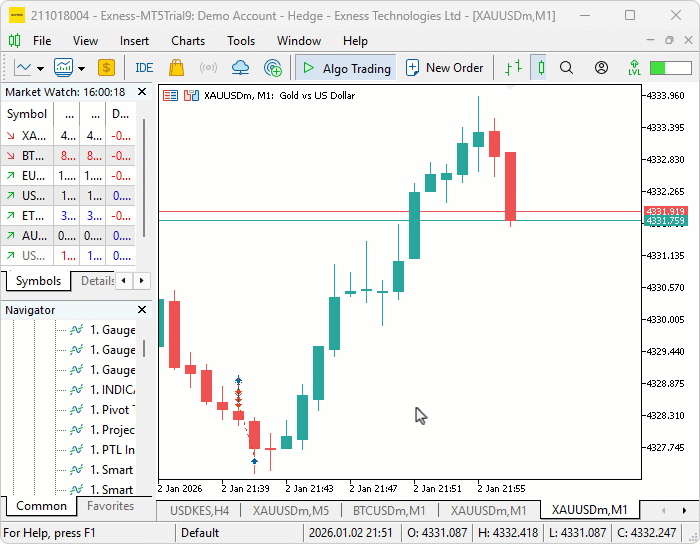
Task: Open the View menu
Action: pos(85,41)
